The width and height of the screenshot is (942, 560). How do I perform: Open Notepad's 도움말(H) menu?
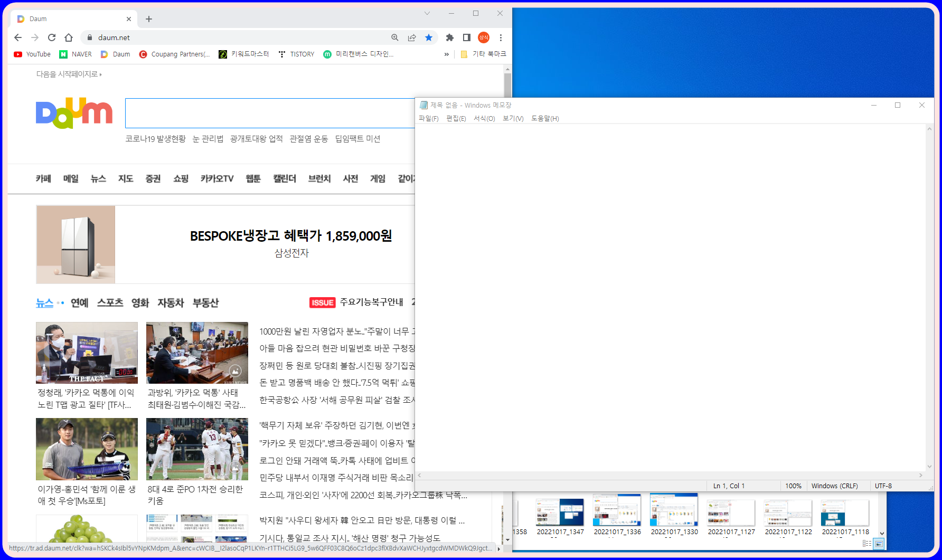pos(545,119)
